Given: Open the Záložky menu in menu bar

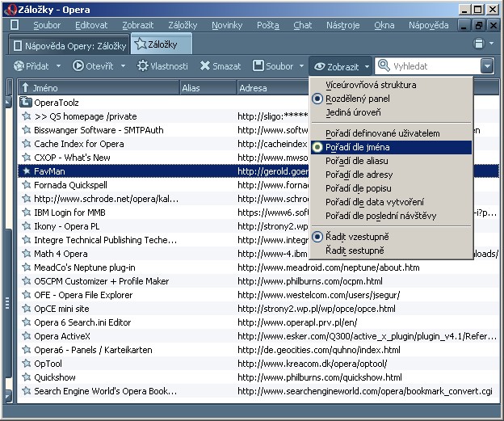Looking at the screenshot, I should [x=183, y=25].
